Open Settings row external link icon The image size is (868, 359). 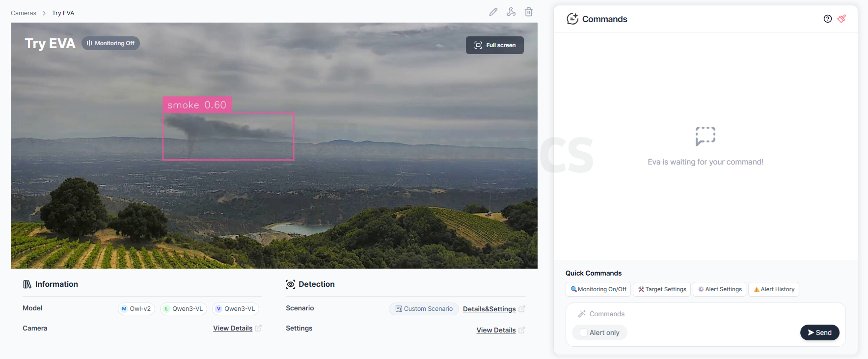coord(521,330)
